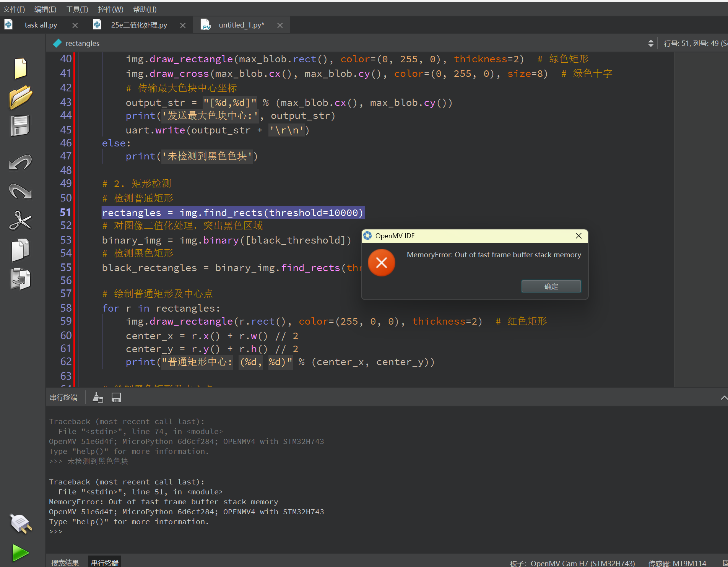Click the OpenMV IDE dialog logo icon
Image resolution: width=728 pixels, height=567 pixels.
pos(367,236)
